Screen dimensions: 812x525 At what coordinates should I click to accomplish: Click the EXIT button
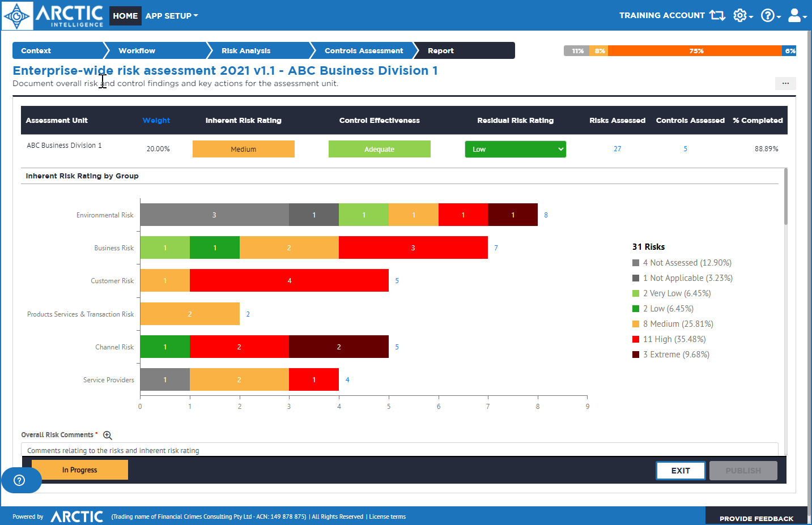point(680,470)
